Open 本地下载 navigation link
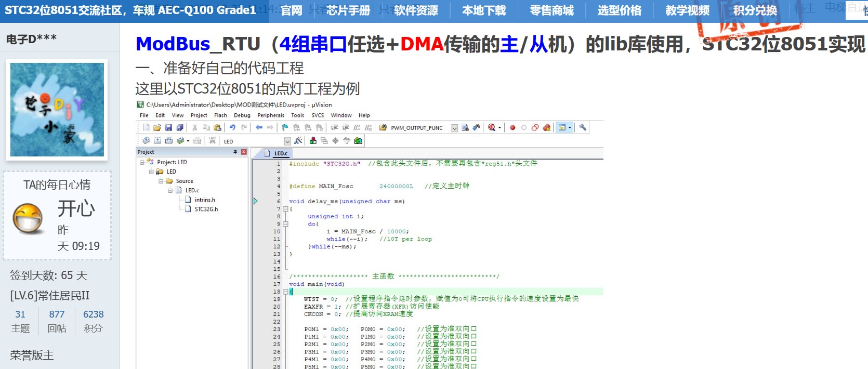The height and width of the screenshot is (369, 868). click(484, 10)
